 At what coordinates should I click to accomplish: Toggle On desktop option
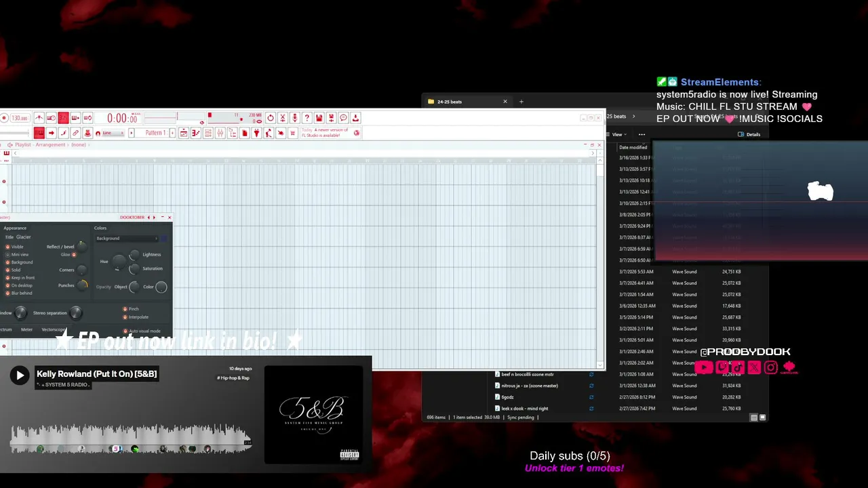(8, 285)
